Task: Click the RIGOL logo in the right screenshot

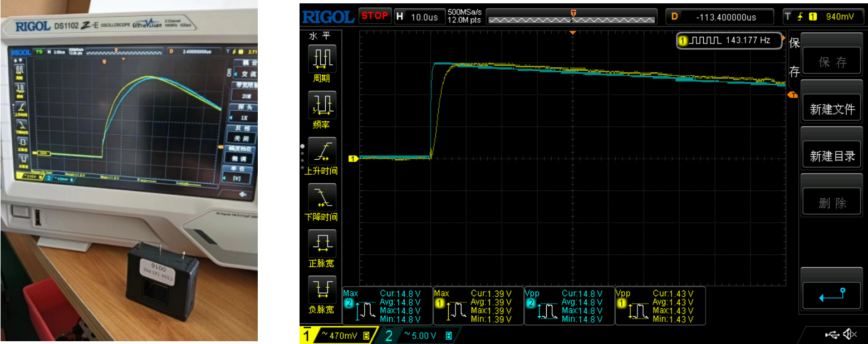Action: click(328, 17)
